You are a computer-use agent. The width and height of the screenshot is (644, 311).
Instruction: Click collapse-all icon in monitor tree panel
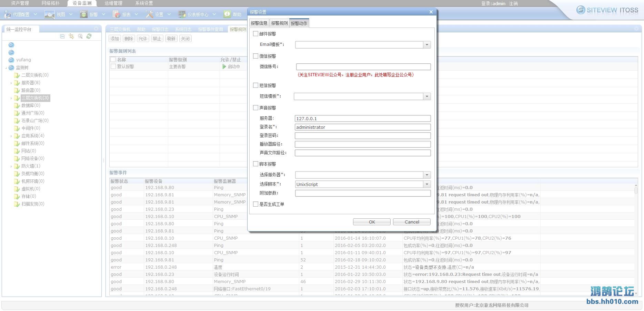click(x=62, y=36)
